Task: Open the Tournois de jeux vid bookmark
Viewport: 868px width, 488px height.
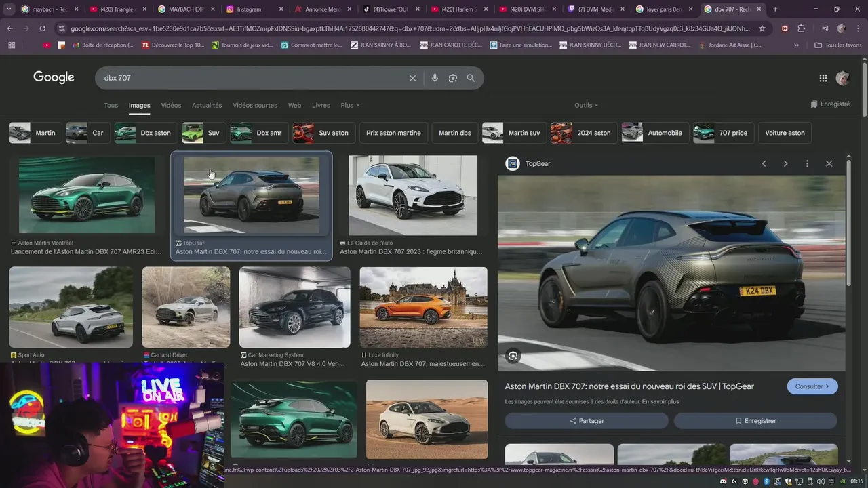Action: (242, 45)
